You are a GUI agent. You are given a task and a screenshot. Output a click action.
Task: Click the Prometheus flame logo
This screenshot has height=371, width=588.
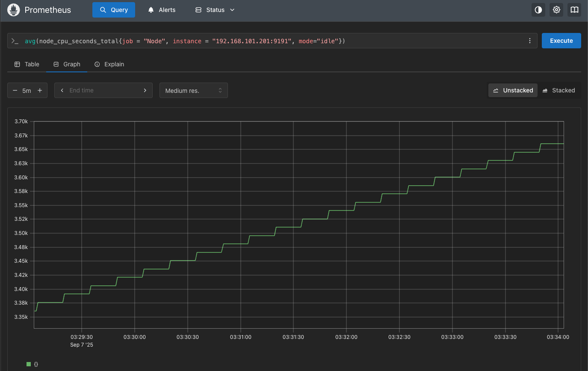(14, 10)
